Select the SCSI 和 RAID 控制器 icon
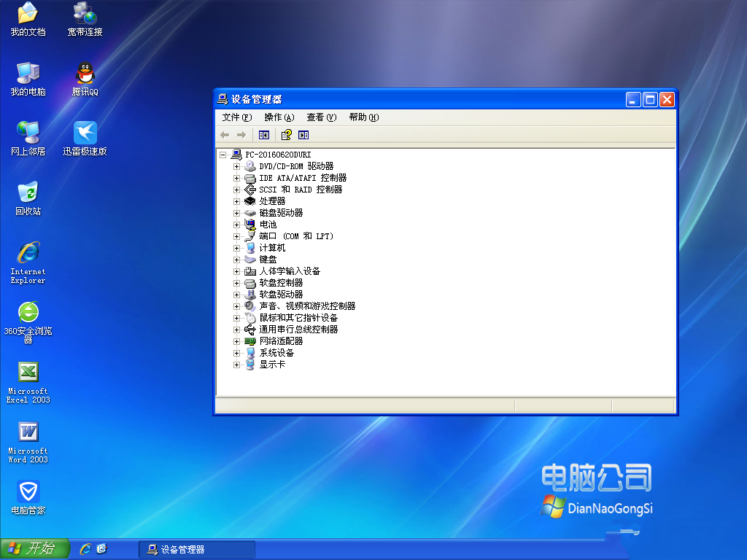 (250, 190)
